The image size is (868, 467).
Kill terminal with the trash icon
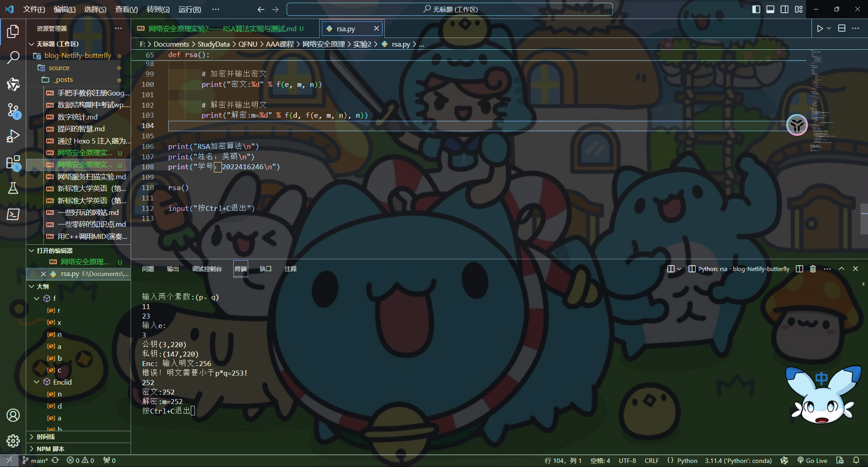813,269
